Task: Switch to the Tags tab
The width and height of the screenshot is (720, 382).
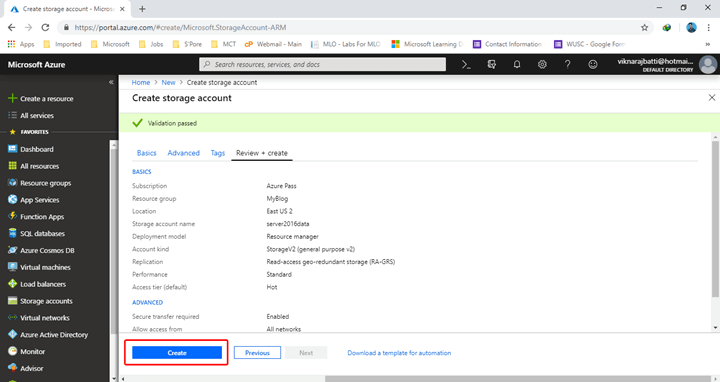Action: pyautogui.click(x=218, y=153)
